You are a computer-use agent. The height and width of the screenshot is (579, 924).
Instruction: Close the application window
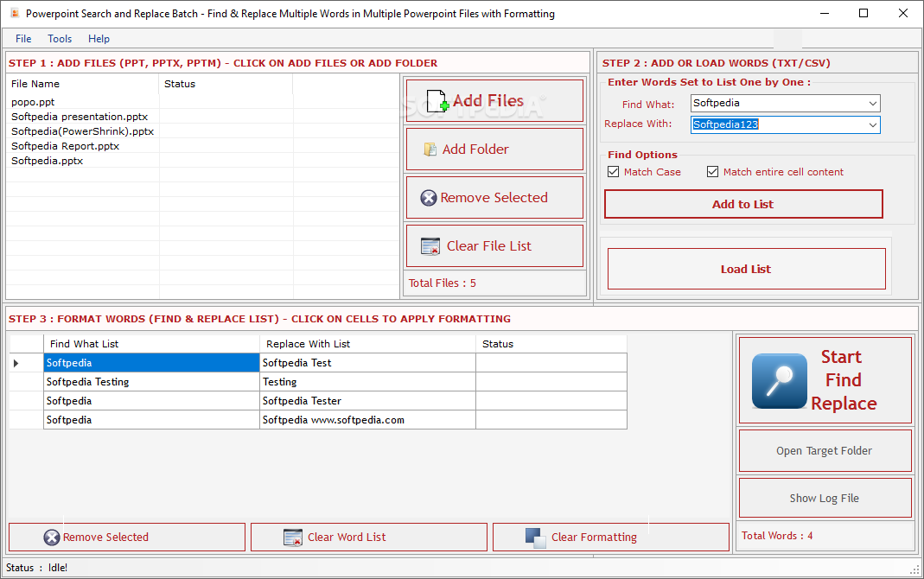click(x=902, y=13)
